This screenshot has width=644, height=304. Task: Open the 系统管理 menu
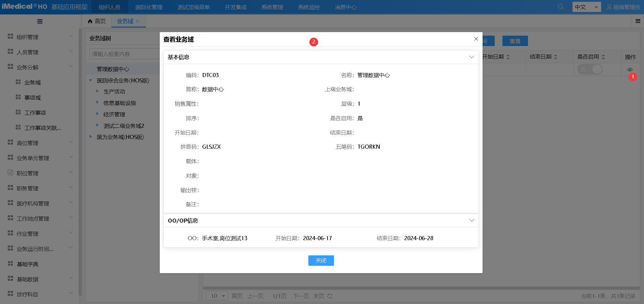[272, 7]
